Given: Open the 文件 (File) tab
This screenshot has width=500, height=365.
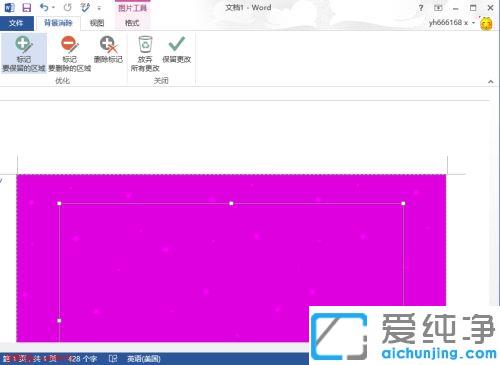Looking at the screenshot, I should pyautogui.click(x=16, y=23).
